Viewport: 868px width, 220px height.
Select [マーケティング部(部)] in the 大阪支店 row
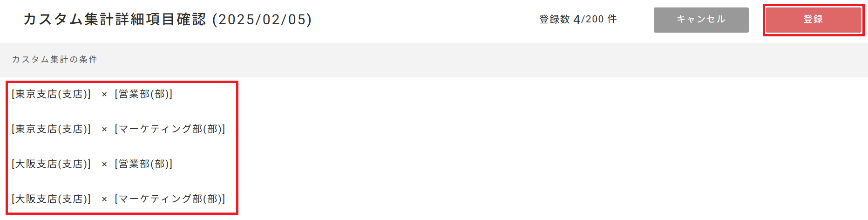pos(170,199)
